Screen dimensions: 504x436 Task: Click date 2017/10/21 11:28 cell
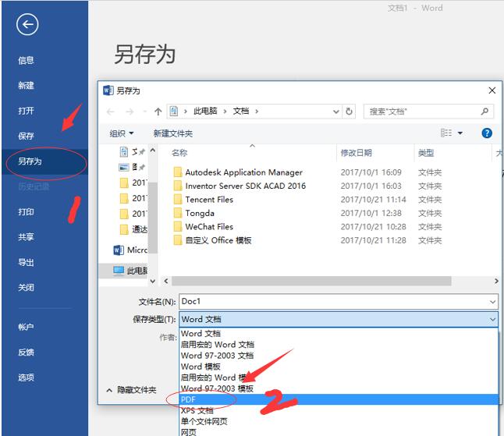click(373, 240)
